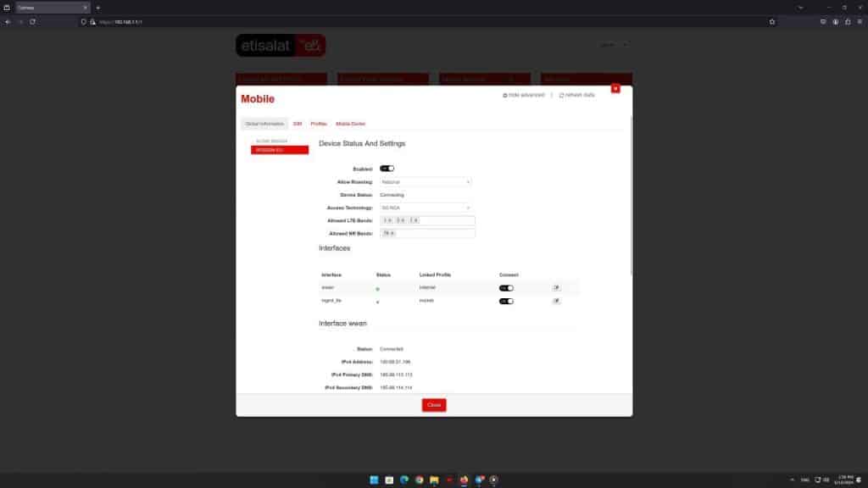
Task: Open the SIM tab
Action: (x=298, y=124)
